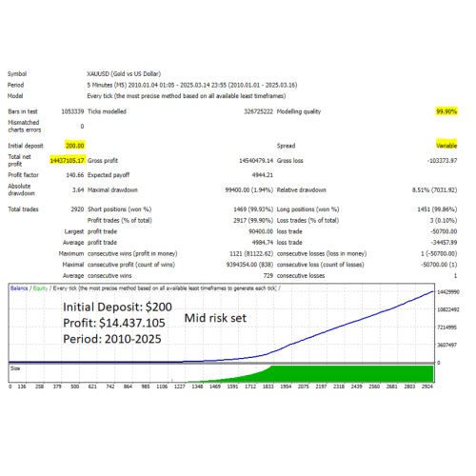Screen dimensions: 476x476
Task: Click Average consecutive wins value 729
Action: (268, 275)
